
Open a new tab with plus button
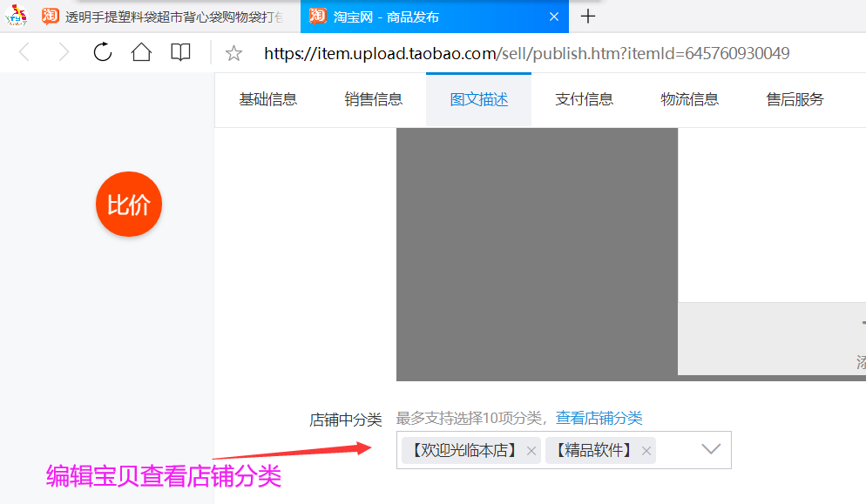(x=588, y=17)
